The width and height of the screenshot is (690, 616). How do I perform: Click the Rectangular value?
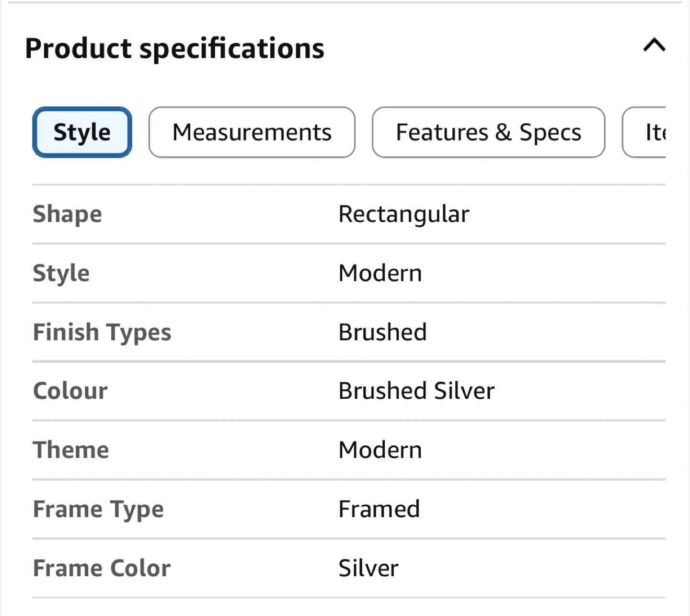click(x=403, y=214)
